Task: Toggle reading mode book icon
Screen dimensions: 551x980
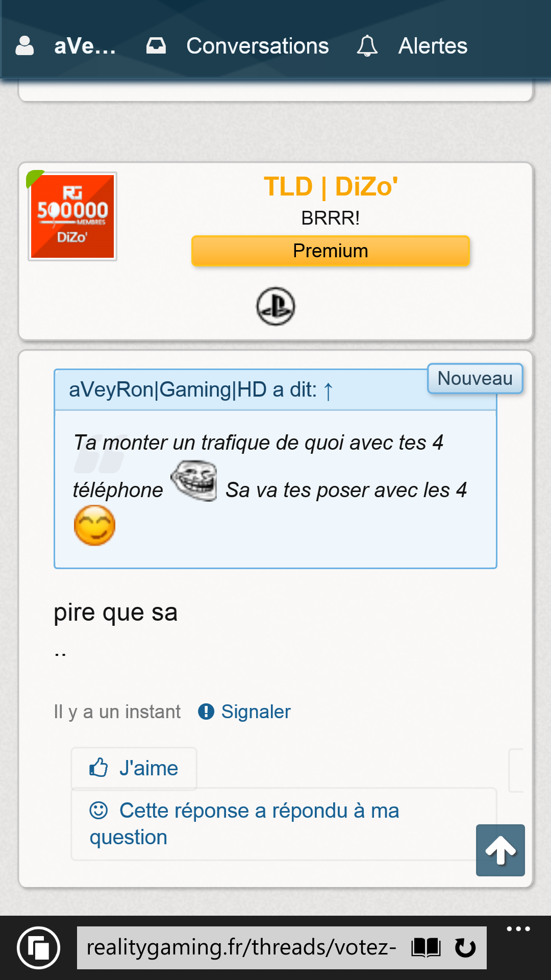Action: click(426, 948)
